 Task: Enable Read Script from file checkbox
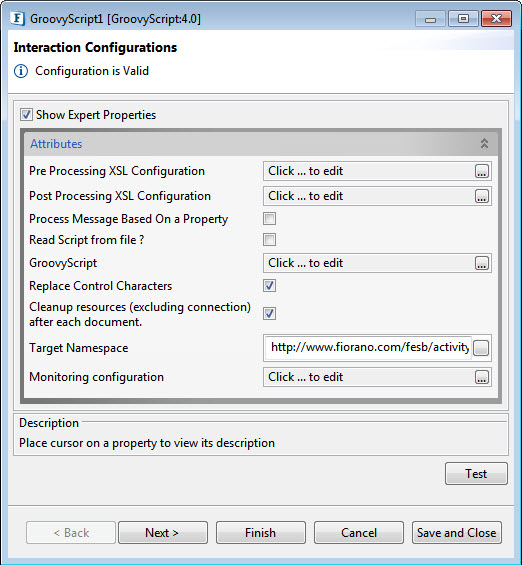269,240
